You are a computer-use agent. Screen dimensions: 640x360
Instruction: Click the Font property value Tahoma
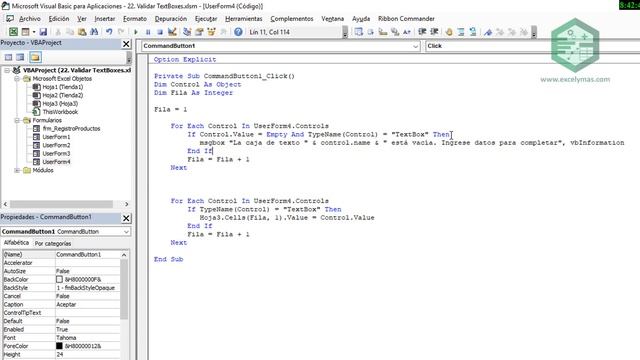(88, 338)
